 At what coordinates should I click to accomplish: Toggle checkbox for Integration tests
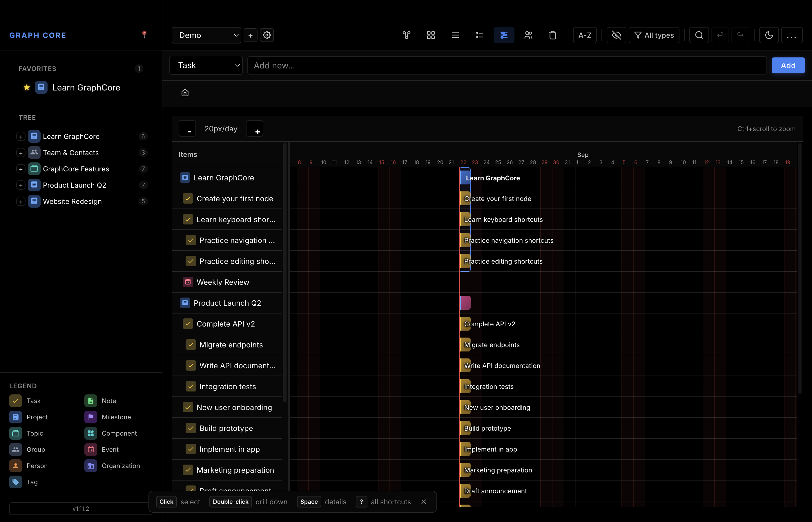pos(191,386)
